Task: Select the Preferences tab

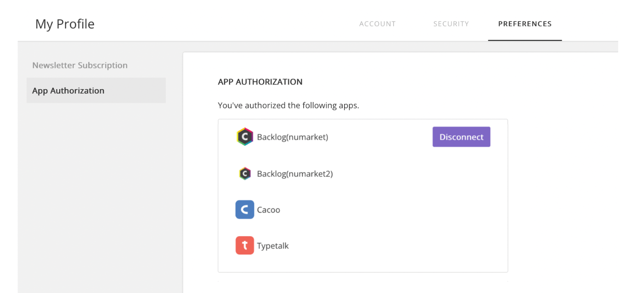Action: [525, 24]
